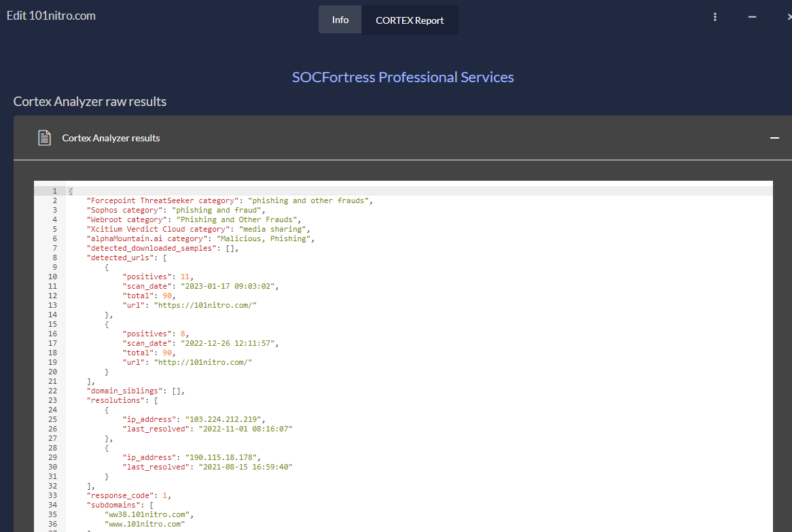Click the "alphaMountain.ai category" key
Screen dimensions: 792x532
(x=147, y=238)
